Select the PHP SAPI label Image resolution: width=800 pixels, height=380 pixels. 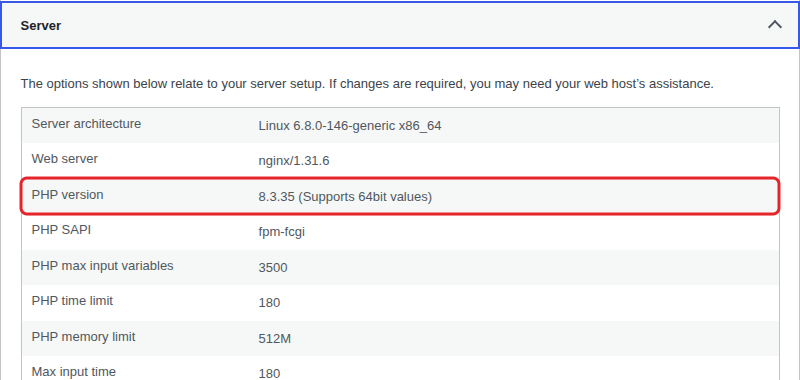pos(61,230)
